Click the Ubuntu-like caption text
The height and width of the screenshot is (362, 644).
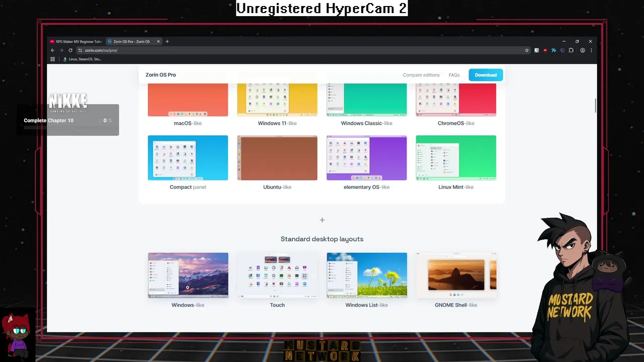click(x=277, y=187)
